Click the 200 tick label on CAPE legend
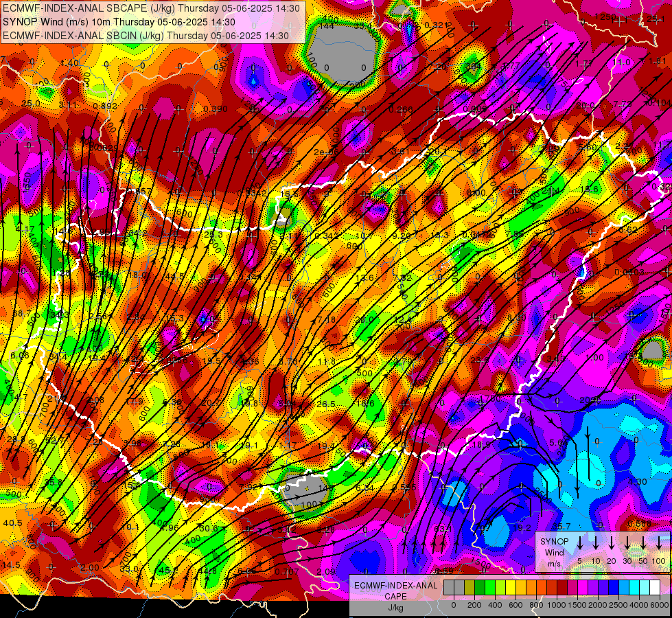The height and width of the screenshot is (618, 672). (474, 605)
